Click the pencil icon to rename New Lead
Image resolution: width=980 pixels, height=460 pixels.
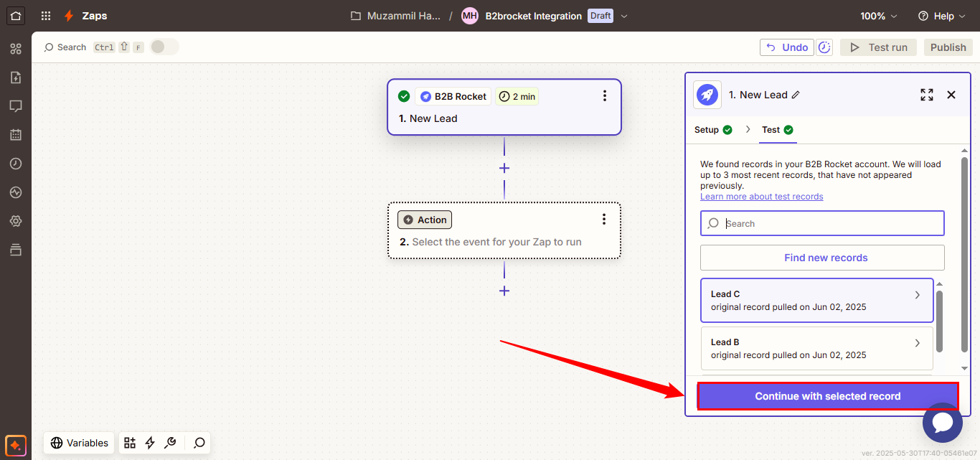[x=796, y=95]
